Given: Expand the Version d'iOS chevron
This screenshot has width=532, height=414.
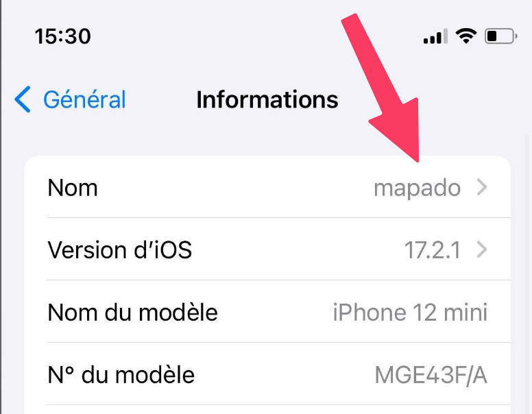Looking at the screenshot, I should [x=482, y=249].
